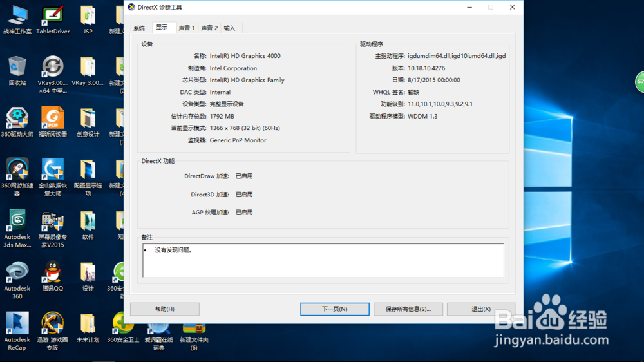Click inside the 备注 notes text box
Viewport: 644px width, 362px height.
tap(323, 260)
